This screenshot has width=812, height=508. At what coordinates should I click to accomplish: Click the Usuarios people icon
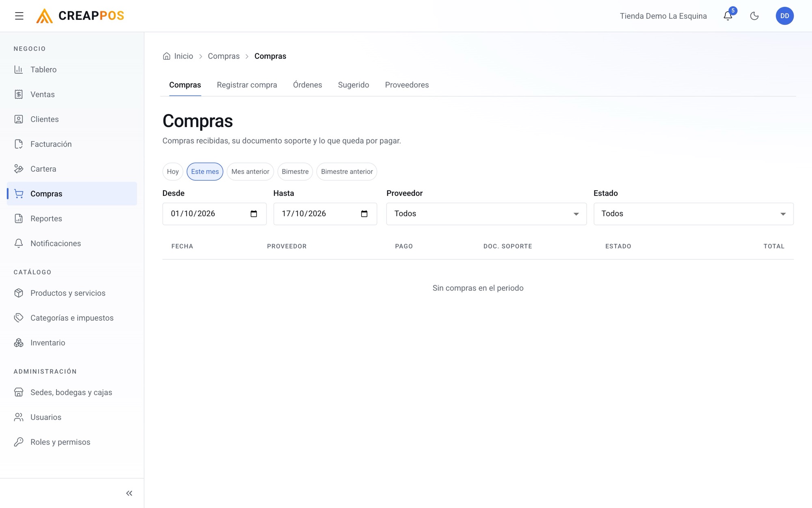click(x=19, y=417)
